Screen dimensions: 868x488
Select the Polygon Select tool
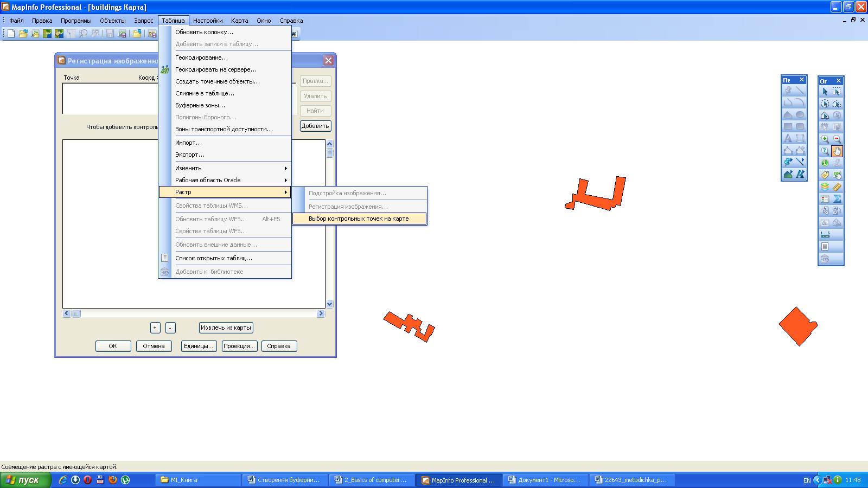pos(837,104)
